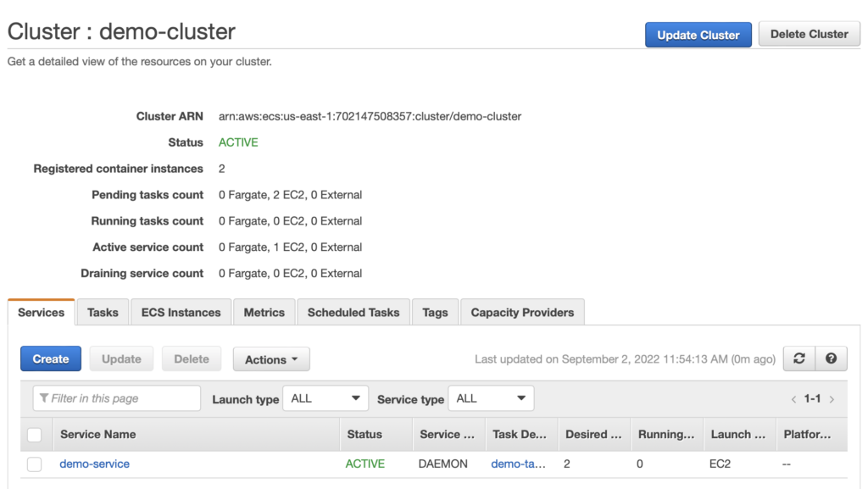Focus the Filter in this page field
Screen dimensions: 868x489
117,398
